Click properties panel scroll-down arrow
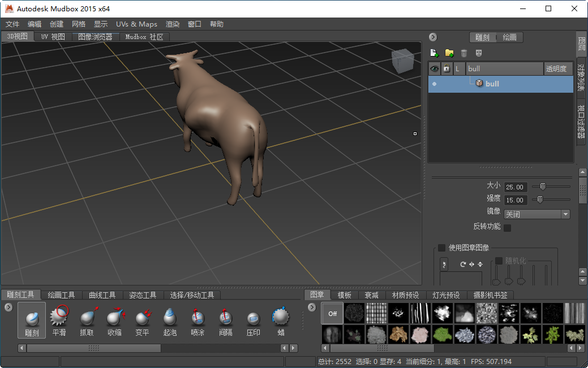This screenshot has height=368, width=588. click(582, 280)
